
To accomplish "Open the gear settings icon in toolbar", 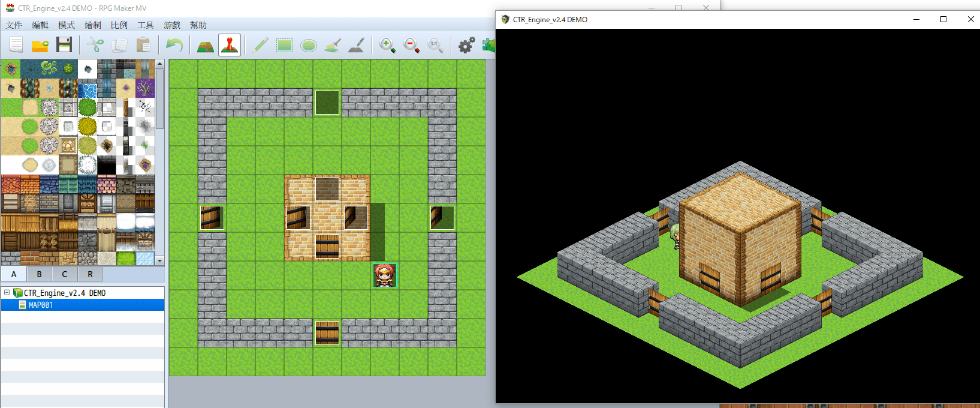I will 467,45.
